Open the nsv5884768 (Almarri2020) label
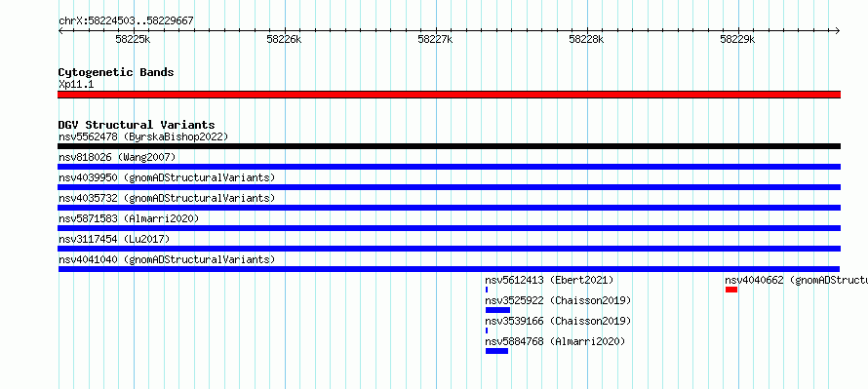Image resolution: width=868 pixels, height=389 pixels. click(x=555, y=341)
